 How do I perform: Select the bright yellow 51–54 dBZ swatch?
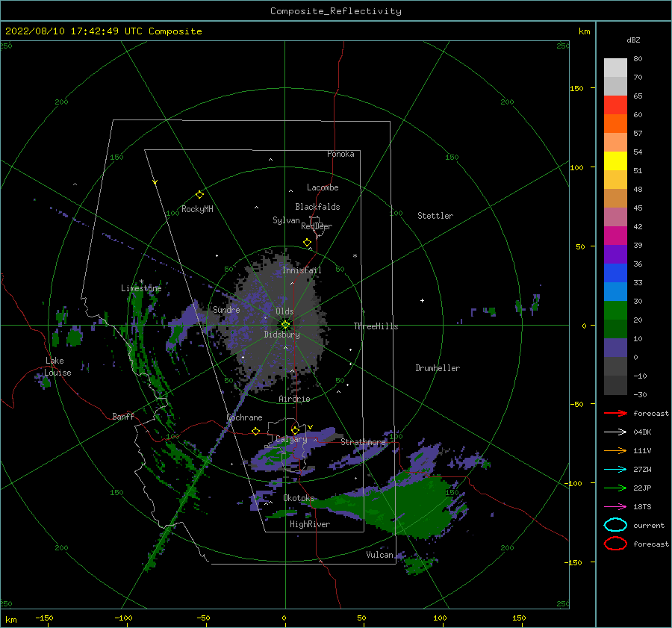pos(615,161)
